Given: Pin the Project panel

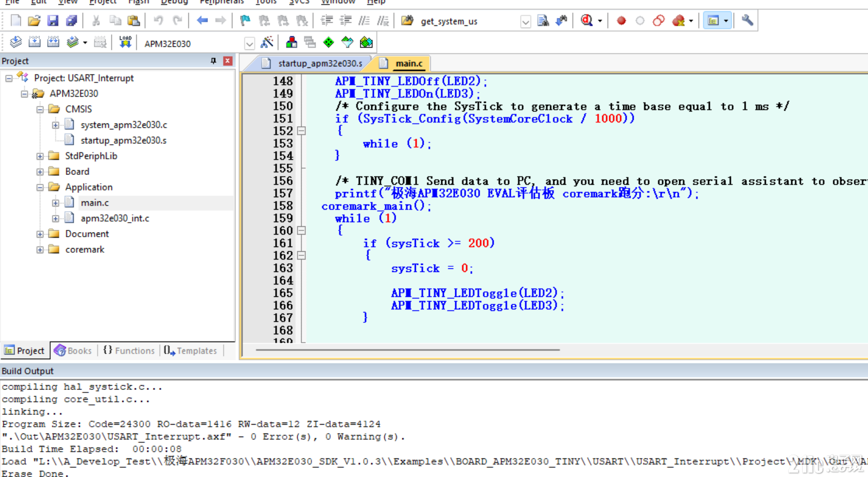Looking at the screenshot, I should [x=213, y=61].
